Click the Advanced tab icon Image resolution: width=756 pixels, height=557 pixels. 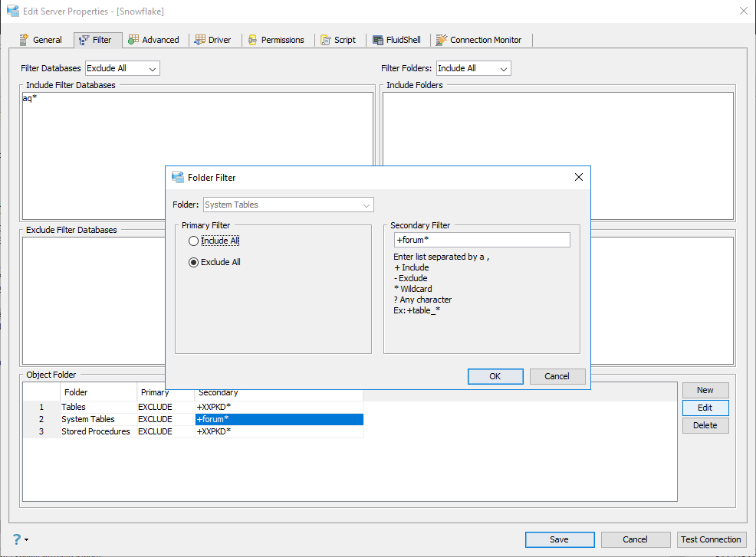pyautogui.click(x=133, y=40)
